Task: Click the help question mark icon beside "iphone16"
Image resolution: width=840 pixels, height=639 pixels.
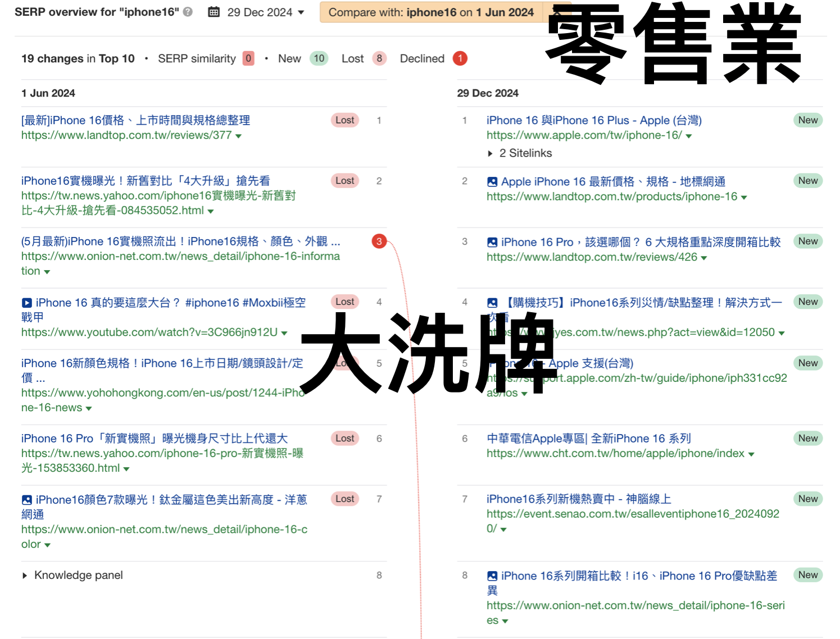Action: (x=188, y=12)
